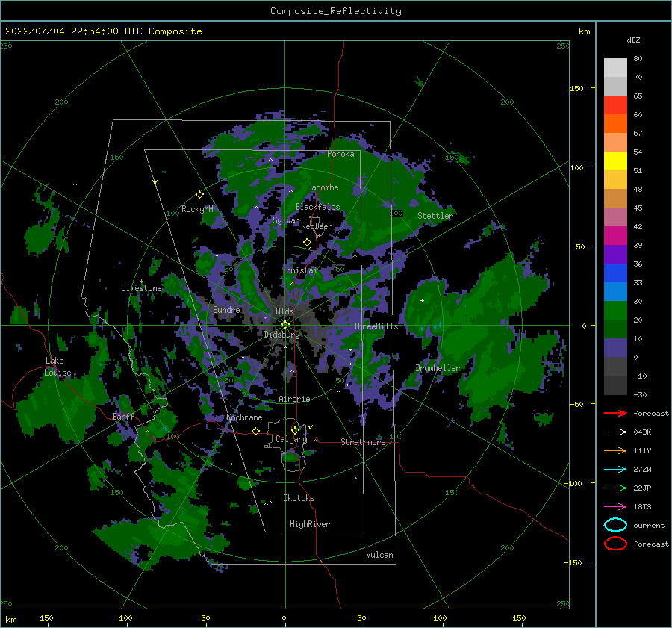Click the red forecast arrow icon in legend
Viewport: 672px width, 628px height.
pos(615,413)
